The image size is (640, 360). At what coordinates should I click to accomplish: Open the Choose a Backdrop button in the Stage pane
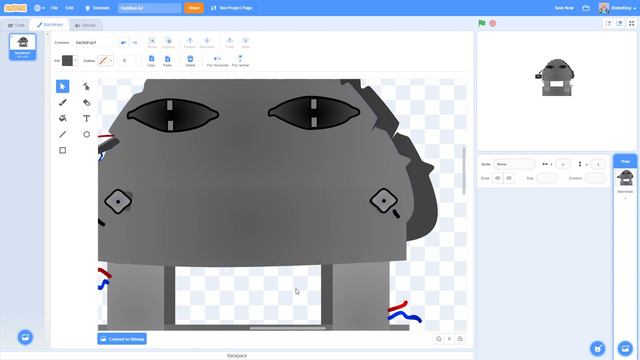coord(625,349)
